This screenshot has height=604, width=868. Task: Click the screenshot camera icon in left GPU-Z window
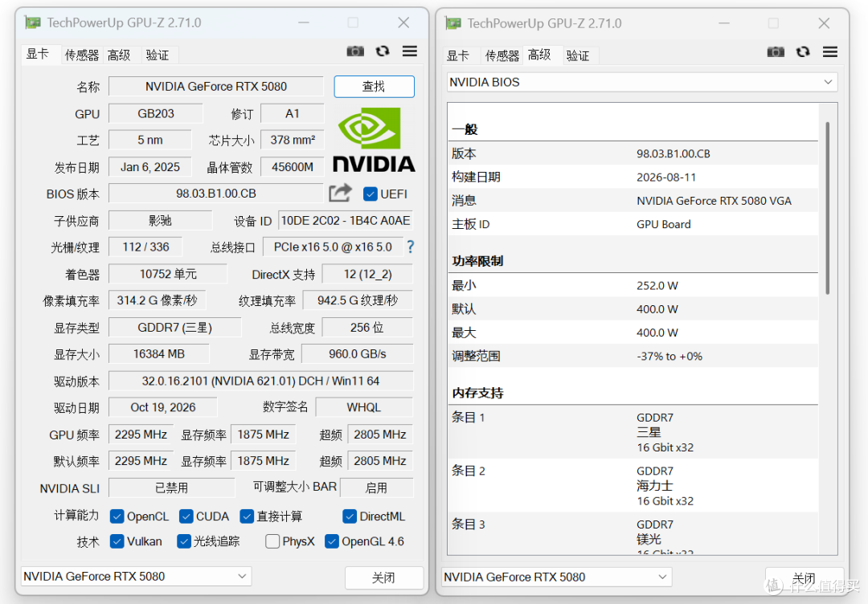pyautogui.click(x=355, y=51)
